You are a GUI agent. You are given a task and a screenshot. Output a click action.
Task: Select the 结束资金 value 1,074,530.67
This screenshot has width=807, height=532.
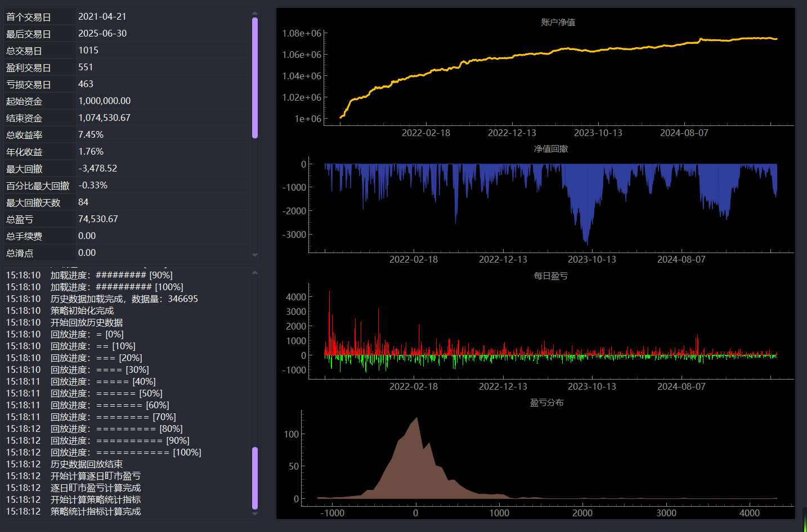pyautogui.click(x=104, y=118)
